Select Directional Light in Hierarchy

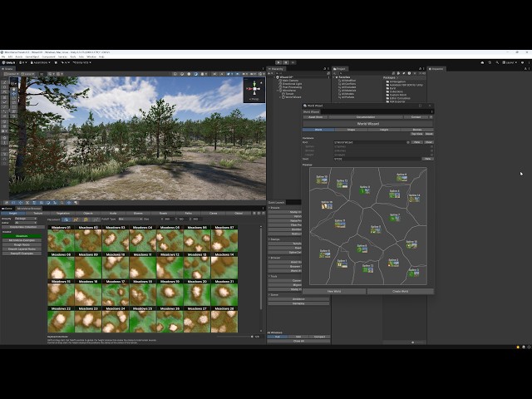[x=292, y=84]
